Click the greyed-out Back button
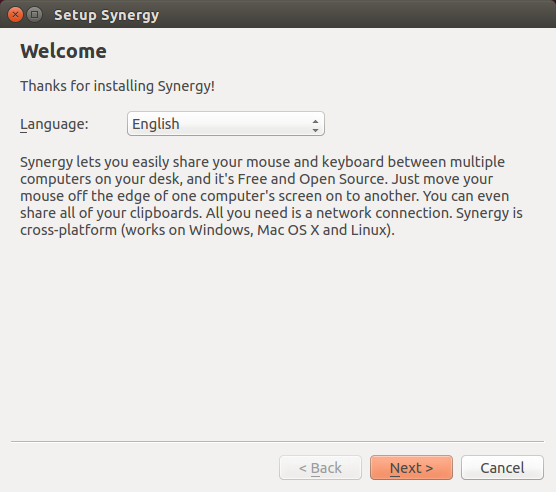 pyautogui.click(x=320, y=468)
